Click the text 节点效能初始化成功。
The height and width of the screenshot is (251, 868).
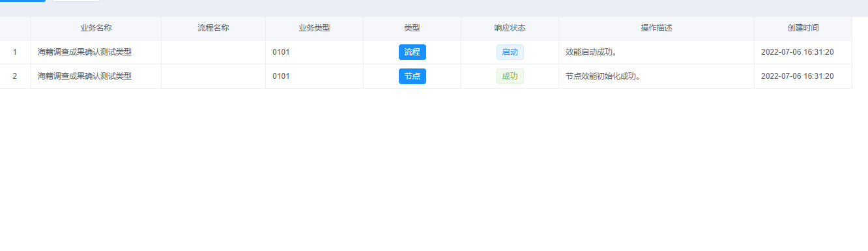(x=603, y=76)
